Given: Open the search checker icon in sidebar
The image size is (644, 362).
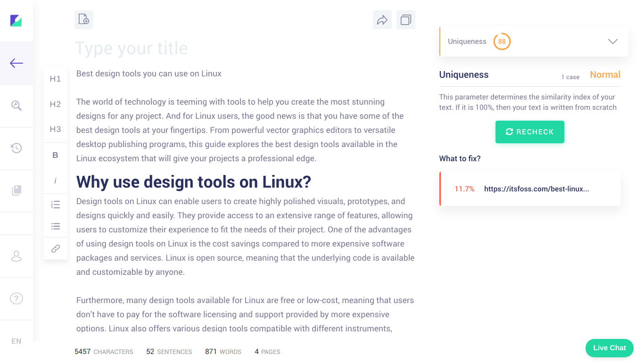Looking at the screenshot, I should 17,106.
